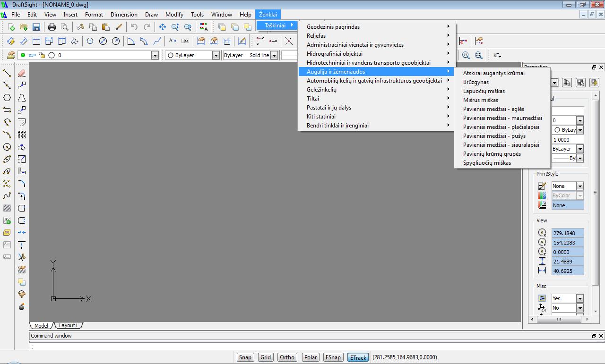
Task: Click the View X coordinate field 279.1848
Action: pyautogui.click(x=568, y=233)
